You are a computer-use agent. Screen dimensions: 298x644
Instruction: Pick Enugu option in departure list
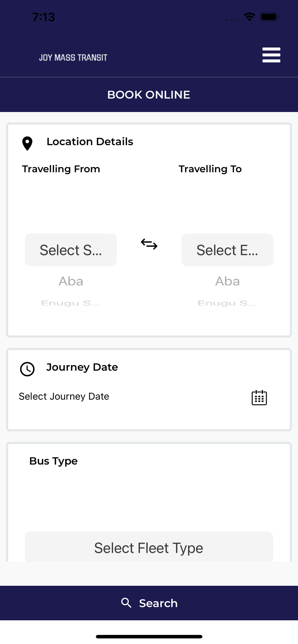coord(71,303)
